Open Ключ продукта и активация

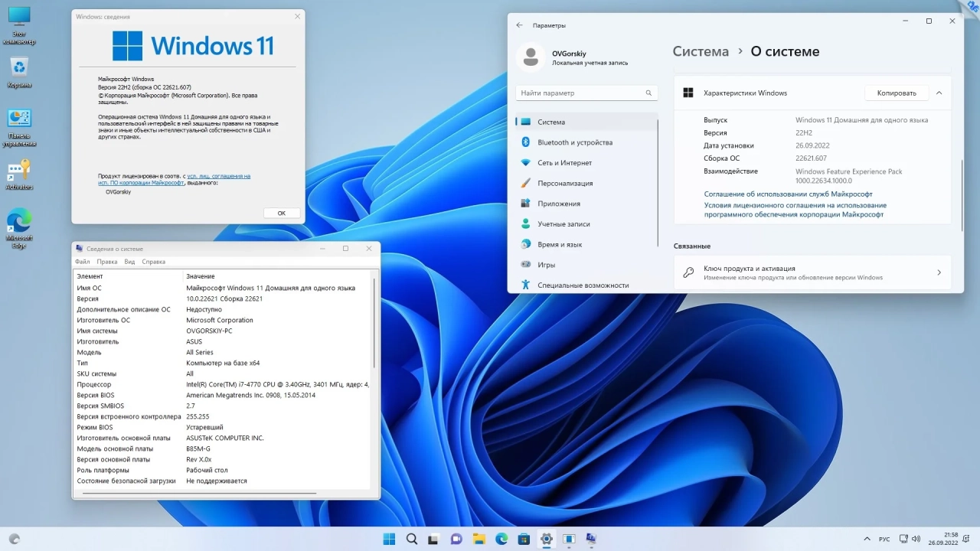(x=812, y=272)
